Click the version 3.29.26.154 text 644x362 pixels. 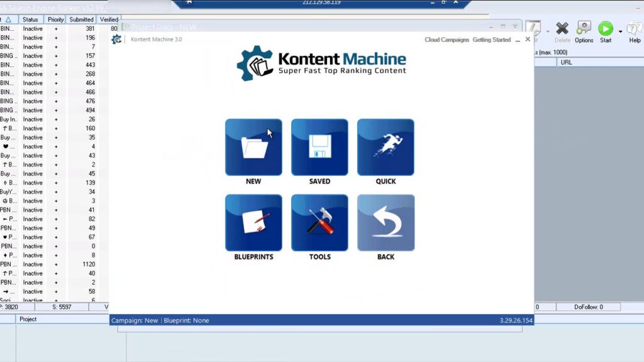[516, 321]
